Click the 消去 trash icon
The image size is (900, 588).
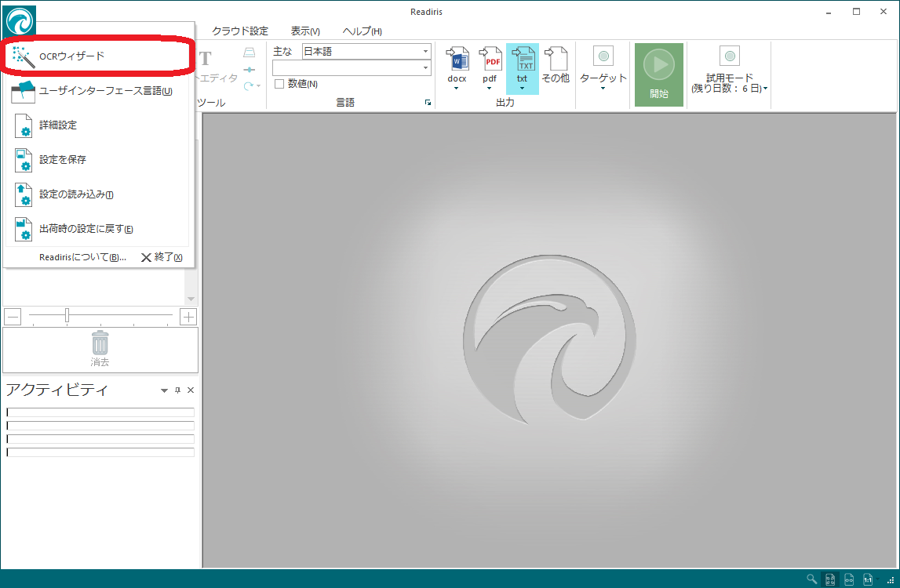coord(100,343)
